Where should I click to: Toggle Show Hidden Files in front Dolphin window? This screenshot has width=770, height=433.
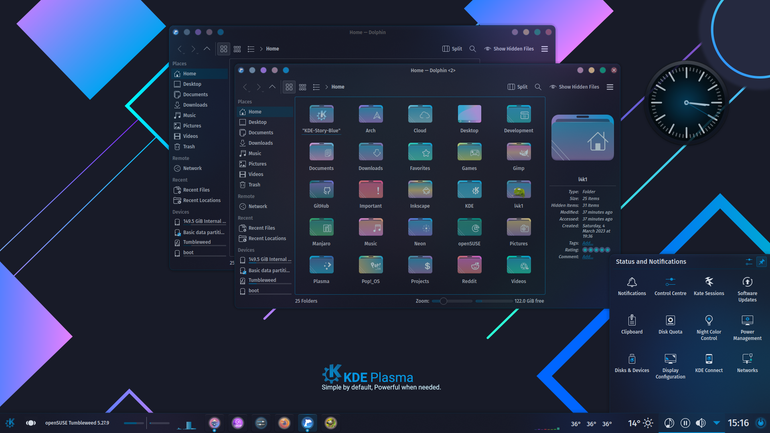pyautogui.click(x=574, y=87)
